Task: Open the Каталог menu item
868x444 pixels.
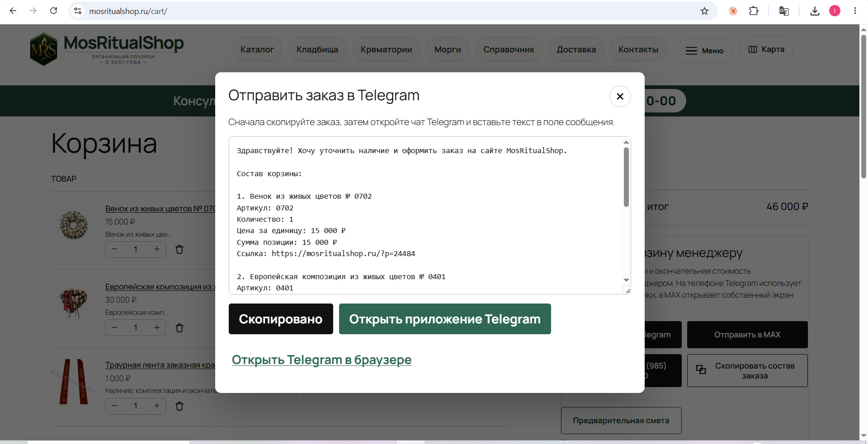Action: tap(257, 50)
